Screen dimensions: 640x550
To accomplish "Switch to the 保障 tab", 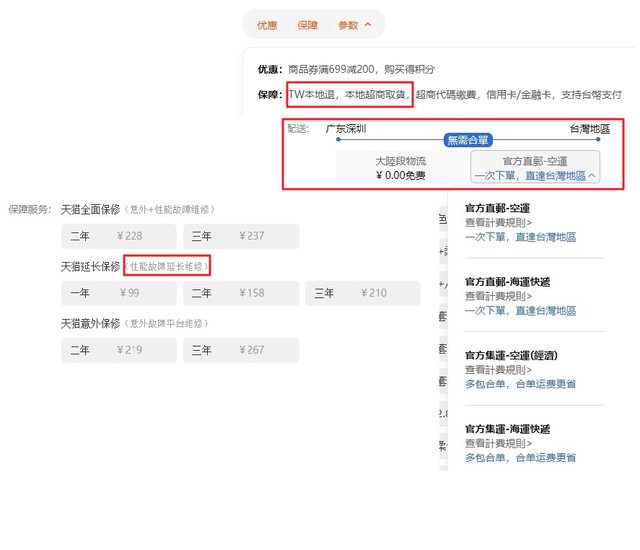I will [x=307, y=24].
